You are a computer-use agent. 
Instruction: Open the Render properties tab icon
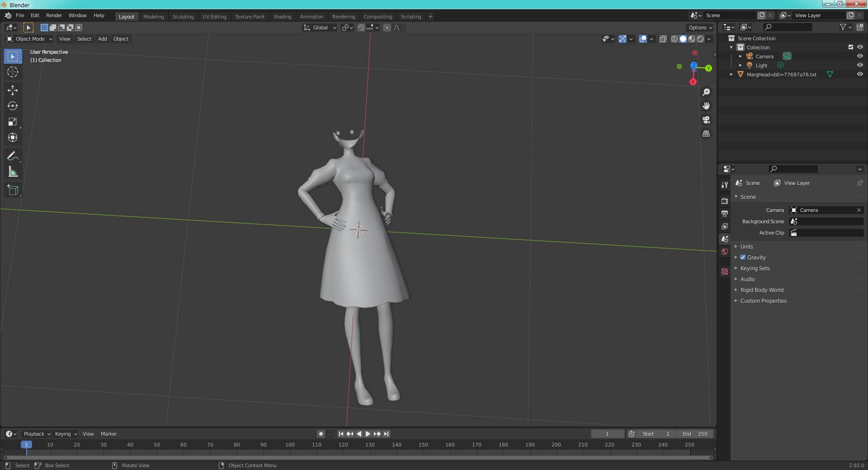(x=725, y=201)
